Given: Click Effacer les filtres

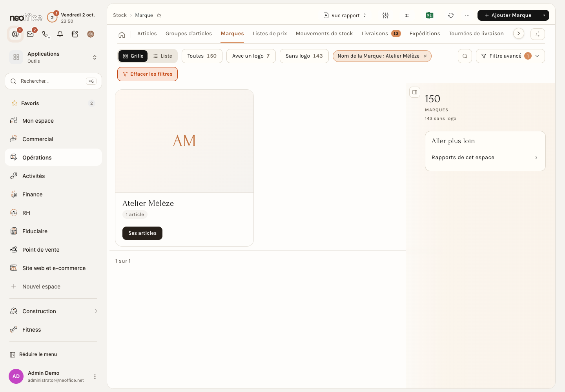Looking at the screenshot, I should (x=148, y=74).
